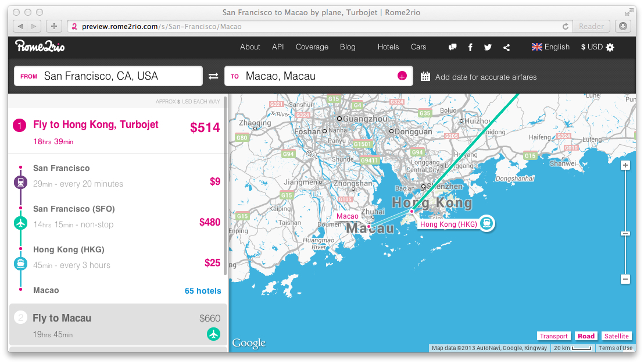Click the Reader button in address bar

[x=592, y=26]
